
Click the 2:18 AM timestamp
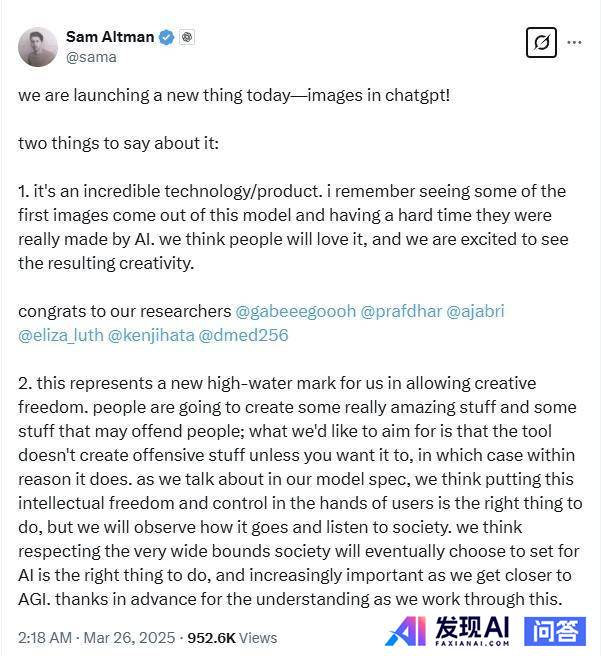(45, 638)
